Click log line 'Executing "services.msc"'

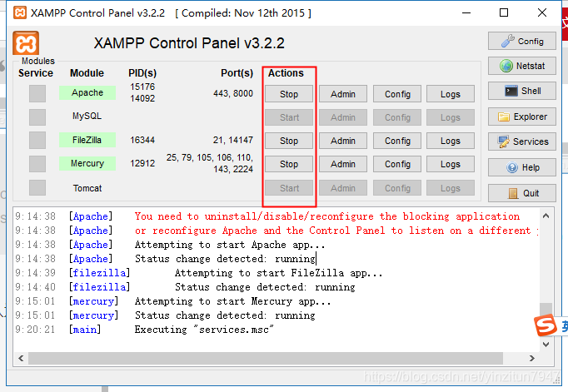(204, 330)
